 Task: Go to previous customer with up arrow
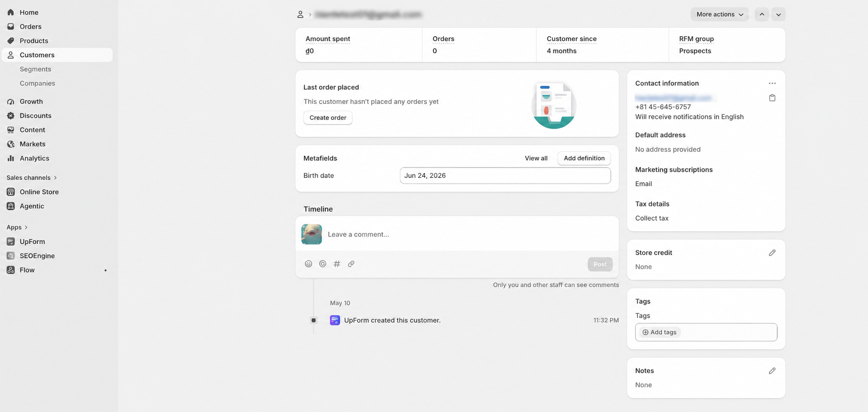click(x=762, y=14)
